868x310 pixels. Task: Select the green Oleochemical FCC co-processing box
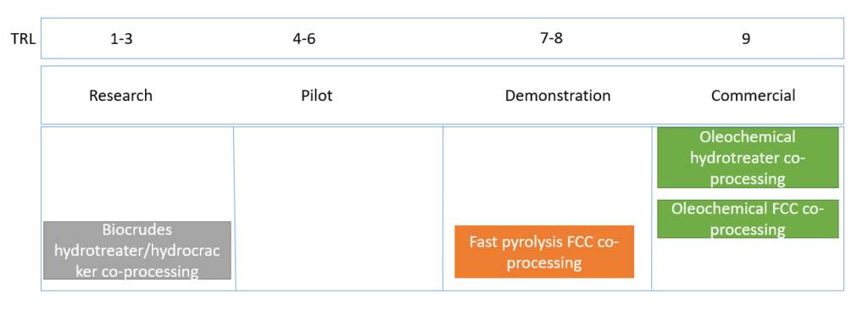click(748, 219)
